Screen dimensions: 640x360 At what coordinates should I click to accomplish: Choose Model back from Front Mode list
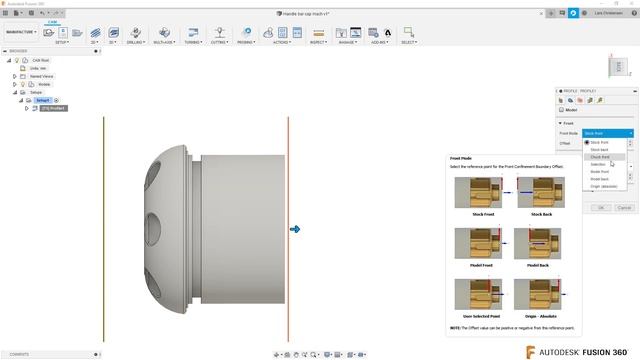coord(599,179)
